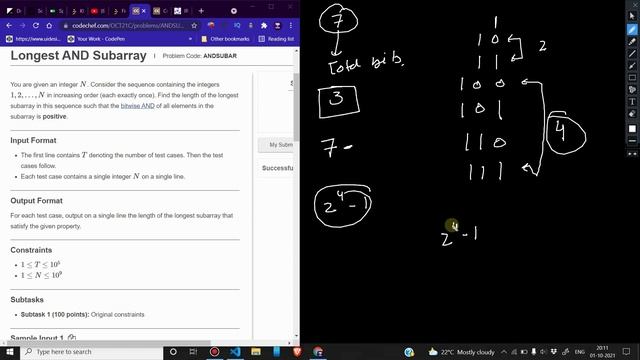Click the My Submissions button

(x=276, y=145)
